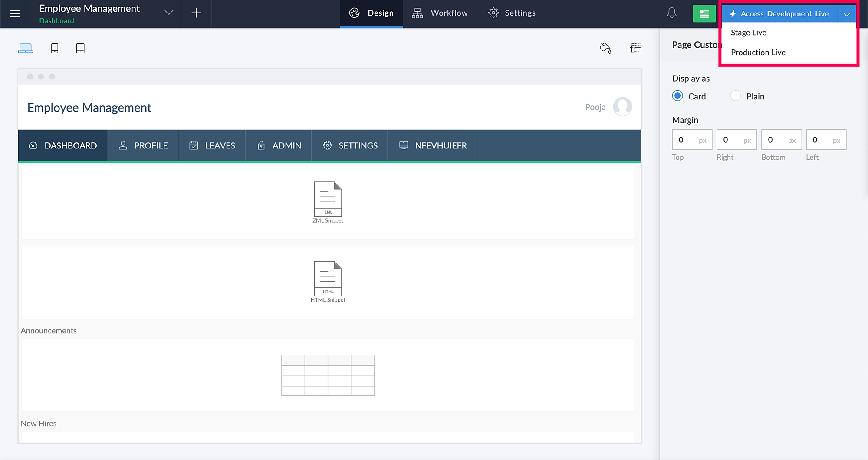Click the Announcements section label

pos(49,331)
